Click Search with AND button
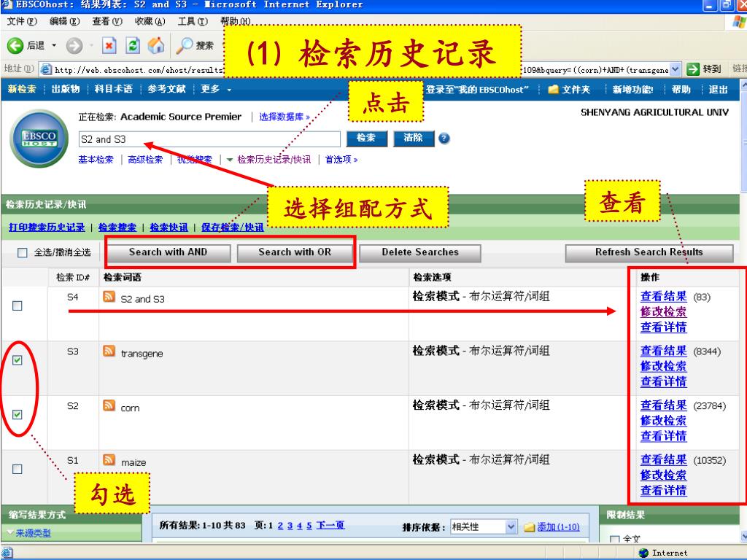747x560 pixels. tap(169, 252)
